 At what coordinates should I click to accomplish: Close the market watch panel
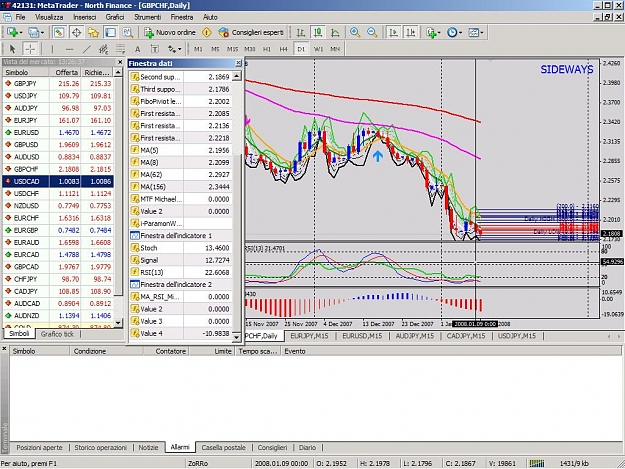(120, 62)
